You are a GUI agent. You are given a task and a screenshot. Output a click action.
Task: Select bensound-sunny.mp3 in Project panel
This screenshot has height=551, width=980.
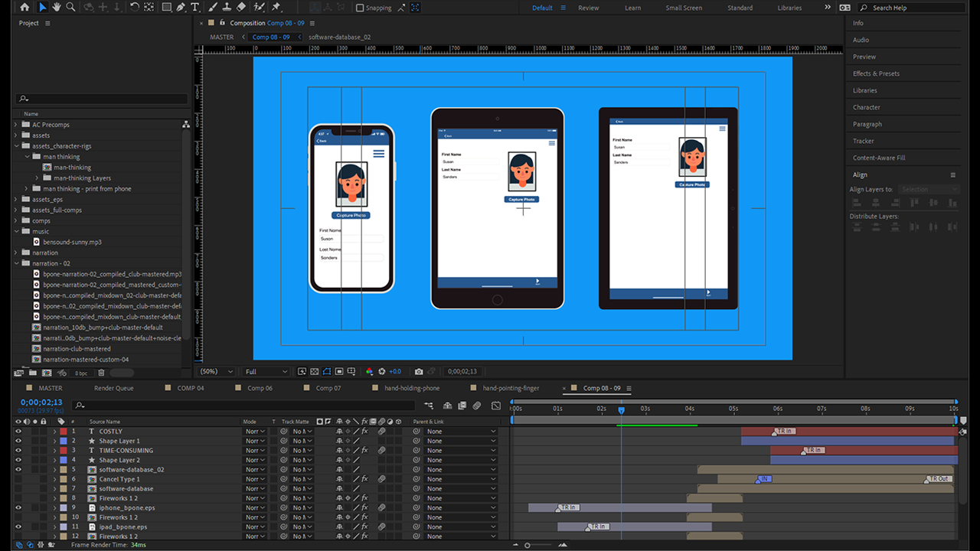tap(72, 242)
